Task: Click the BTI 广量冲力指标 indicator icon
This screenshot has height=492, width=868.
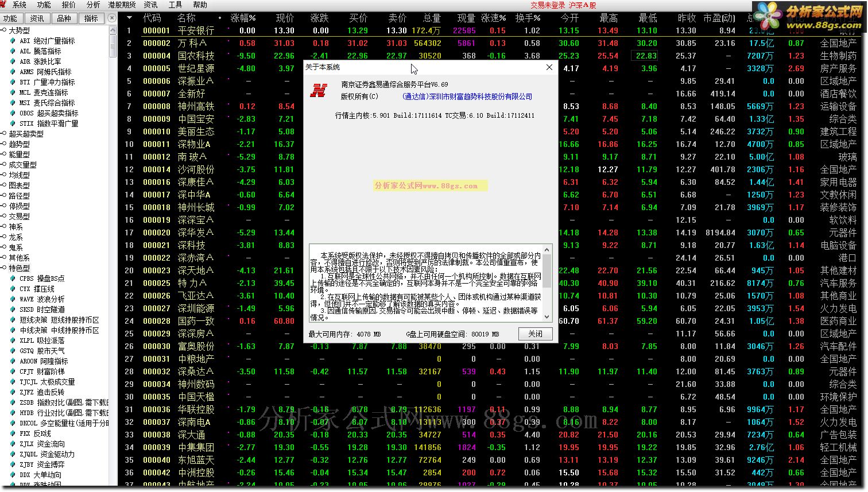Action: [x=13, y=82]
